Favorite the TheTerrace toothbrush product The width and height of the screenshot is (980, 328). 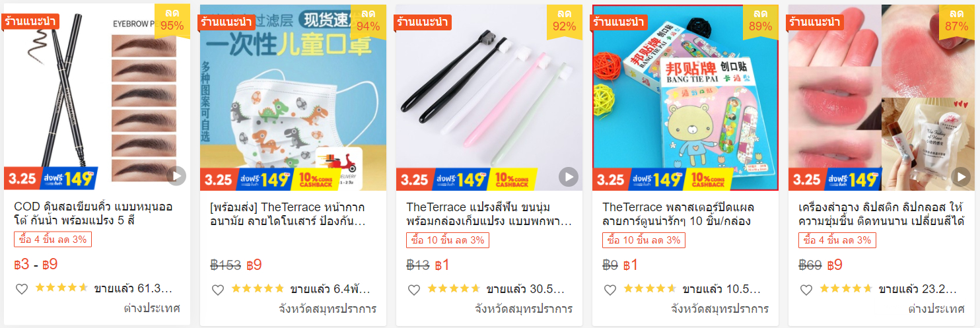point(414,289)
